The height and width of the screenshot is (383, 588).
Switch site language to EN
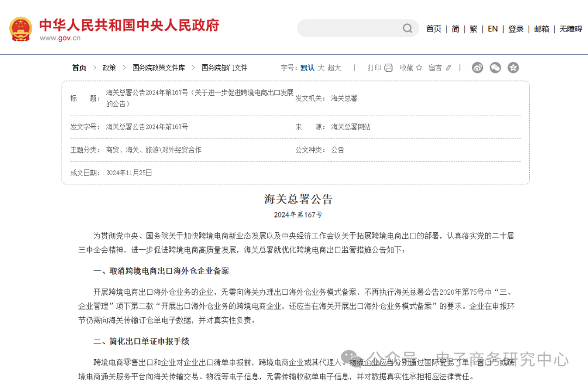tap(493, 29)
